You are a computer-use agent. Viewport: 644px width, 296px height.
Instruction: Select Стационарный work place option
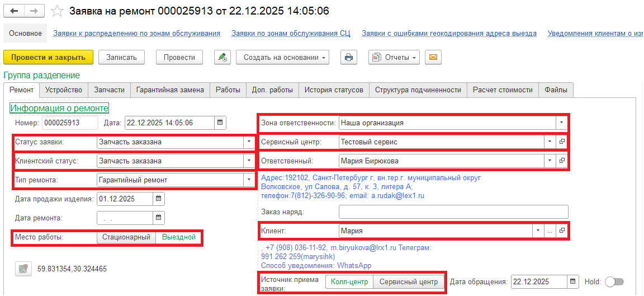[126, 237]
